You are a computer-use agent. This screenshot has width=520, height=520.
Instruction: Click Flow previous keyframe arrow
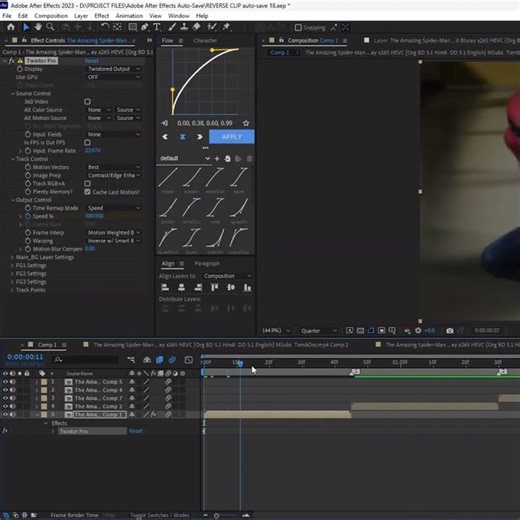click(165, 137)
